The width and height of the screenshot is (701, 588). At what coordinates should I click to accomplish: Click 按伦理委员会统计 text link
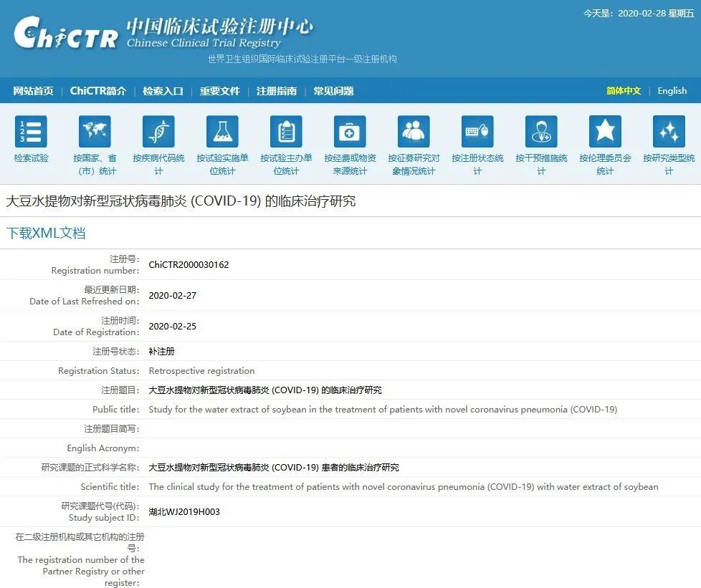(x=606, y=165)
